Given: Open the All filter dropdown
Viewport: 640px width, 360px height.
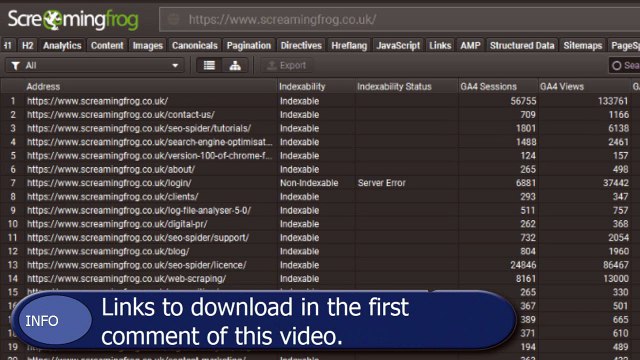Looking at the screenshot, I should point(95,66).
